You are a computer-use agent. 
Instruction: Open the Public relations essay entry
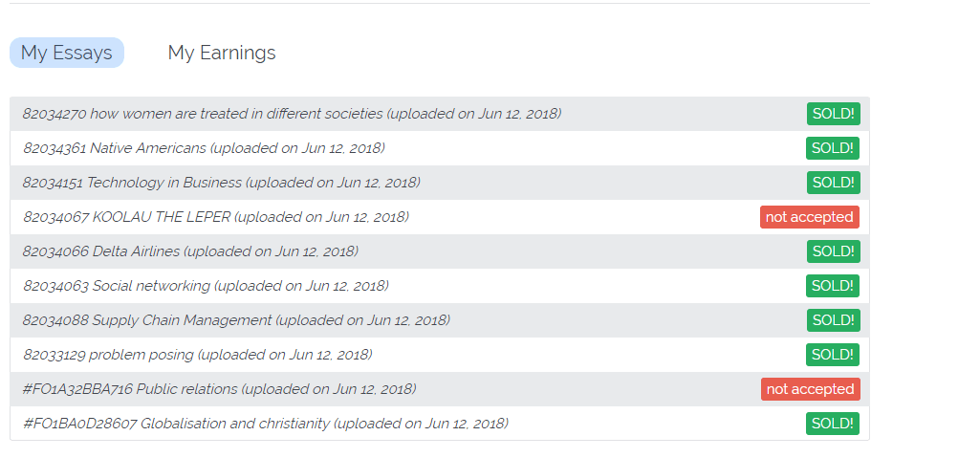click(x=219, y=389)
